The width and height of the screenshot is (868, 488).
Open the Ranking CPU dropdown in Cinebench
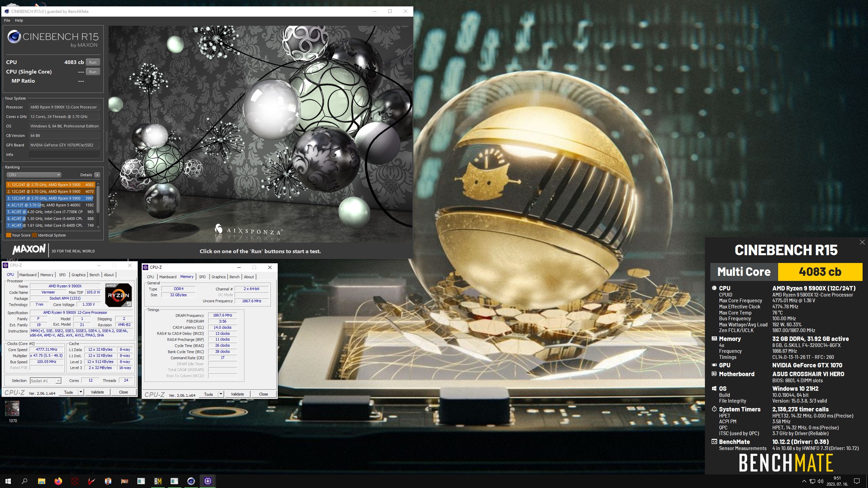pos(34,175)
